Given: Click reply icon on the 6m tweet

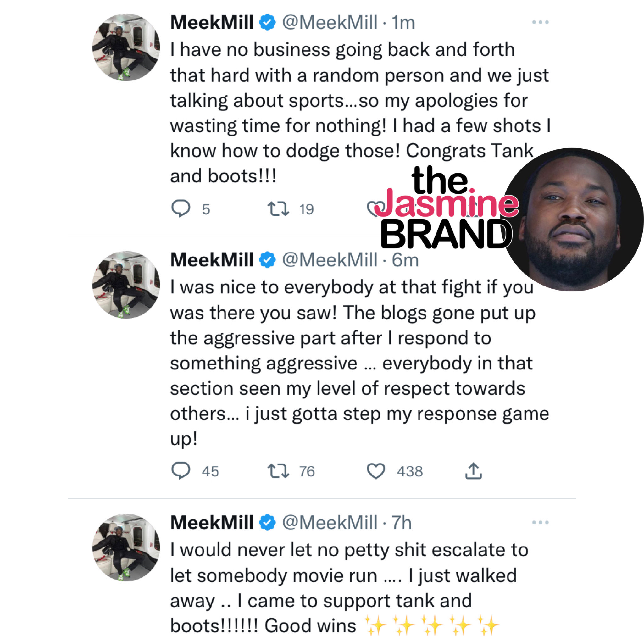Looking at the screenshot, I should (x=181, y=471).
